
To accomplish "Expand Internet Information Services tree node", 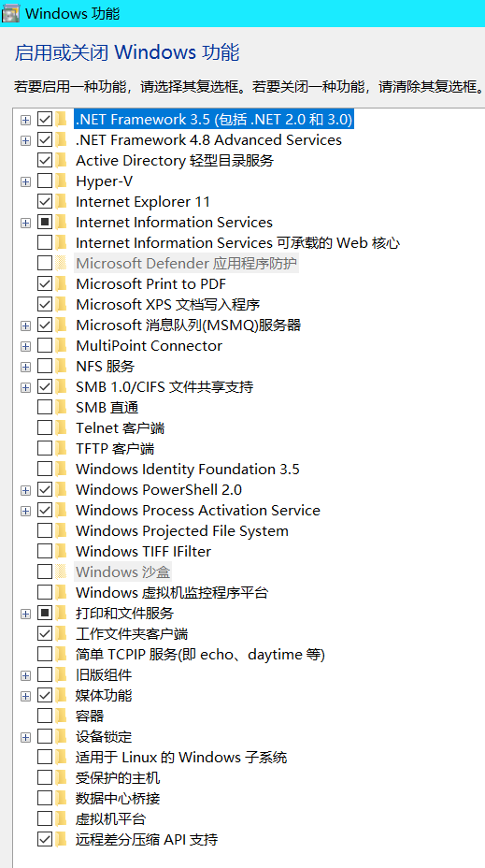I will 25,223.
